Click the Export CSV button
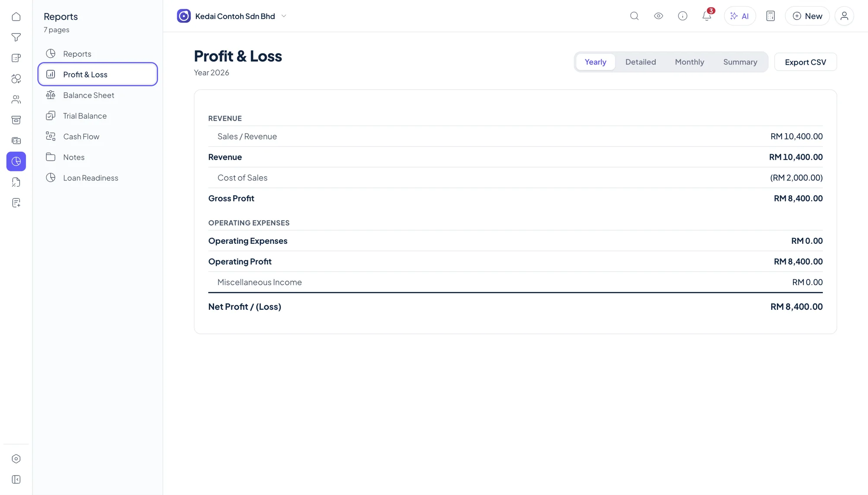The width and height of the screenshot is (868, 495). (x=805, y=62)
